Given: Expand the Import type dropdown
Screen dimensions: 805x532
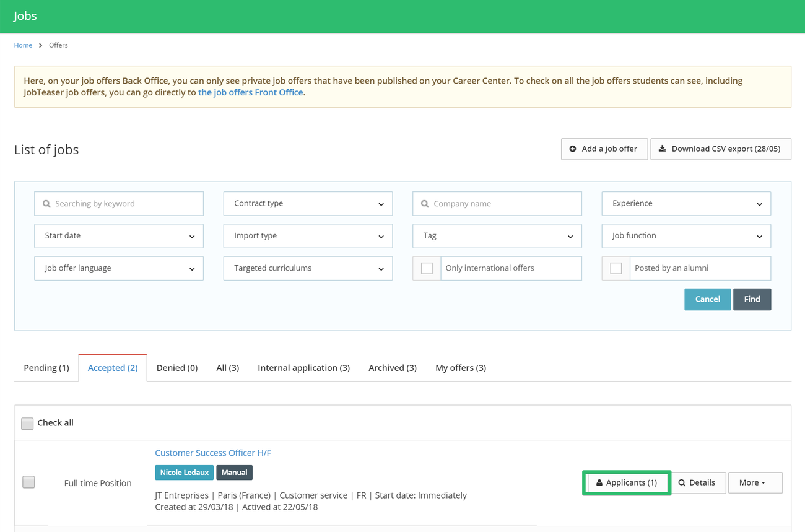Looking at the screenshot, I should point(308,236).
